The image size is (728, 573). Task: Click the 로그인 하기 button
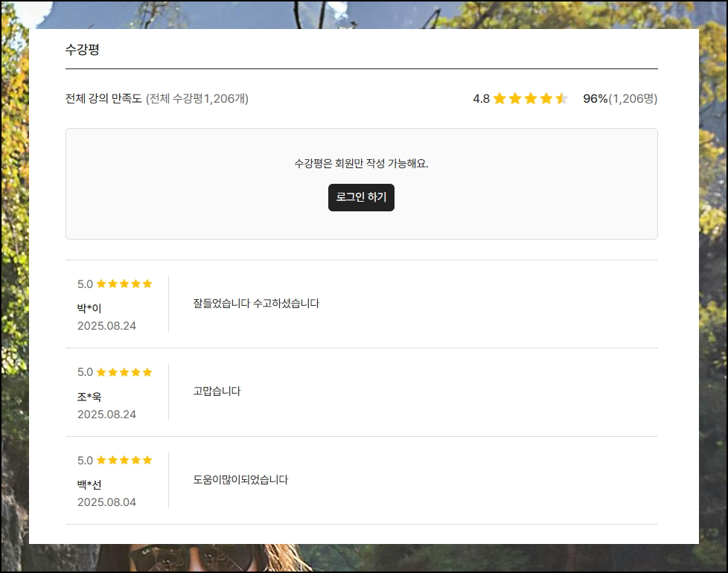(361, 197)
